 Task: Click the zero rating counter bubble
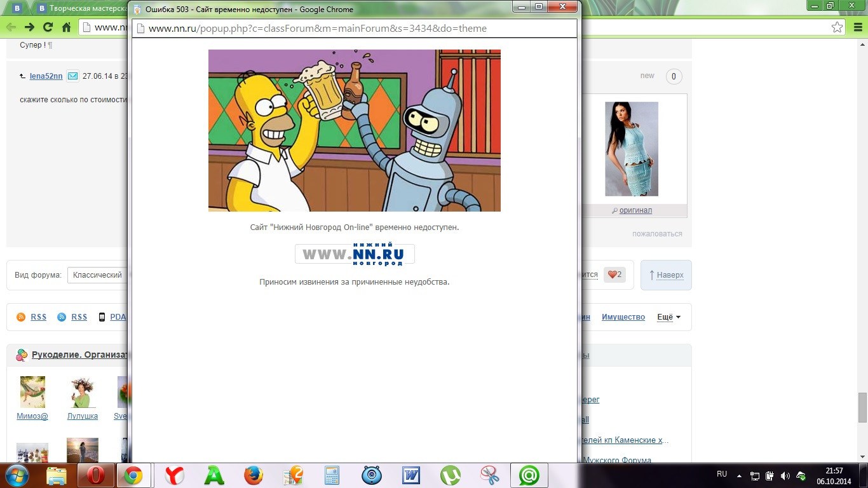(x=674, y=76)
